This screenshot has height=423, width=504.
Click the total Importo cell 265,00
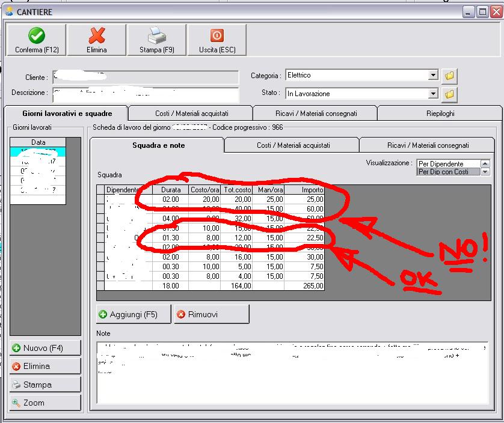click(x=304, y=286)
